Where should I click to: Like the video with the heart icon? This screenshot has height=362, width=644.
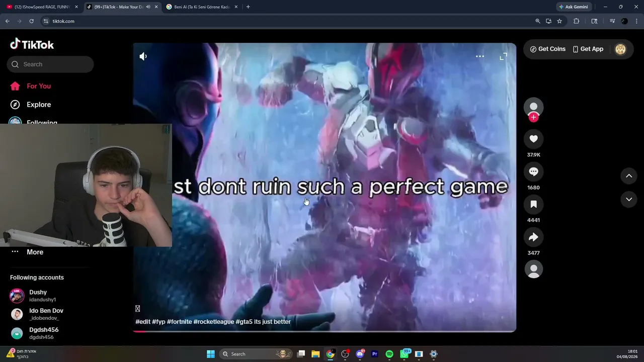534,139
